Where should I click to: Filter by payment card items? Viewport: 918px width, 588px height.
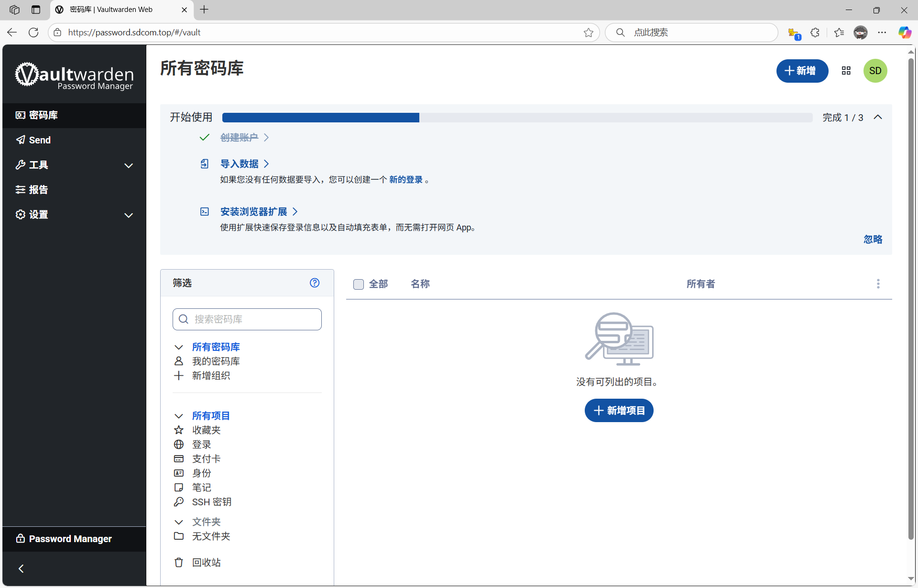coord(206,459)
